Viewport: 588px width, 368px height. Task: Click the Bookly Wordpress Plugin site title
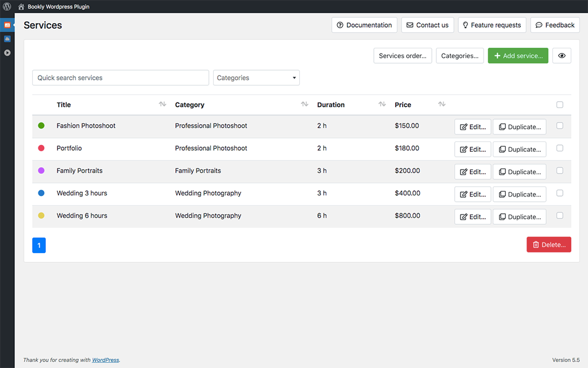[59, 7]
